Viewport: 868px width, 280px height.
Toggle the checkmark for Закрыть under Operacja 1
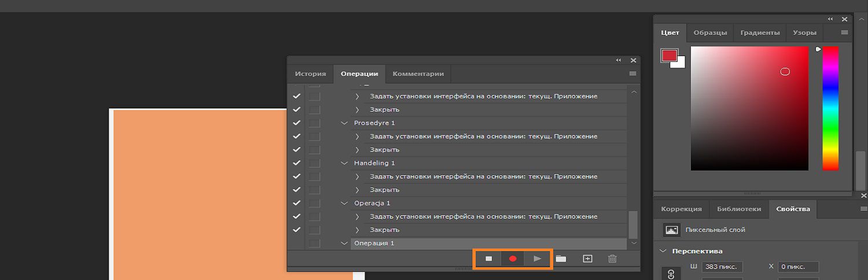(x=297, y=230)
